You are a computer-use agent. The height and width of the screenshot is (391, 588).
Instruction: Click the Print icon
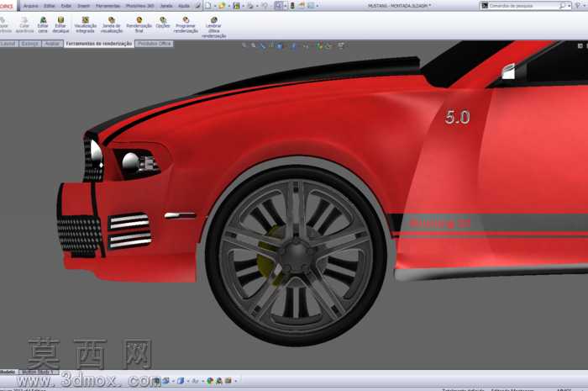250,6
